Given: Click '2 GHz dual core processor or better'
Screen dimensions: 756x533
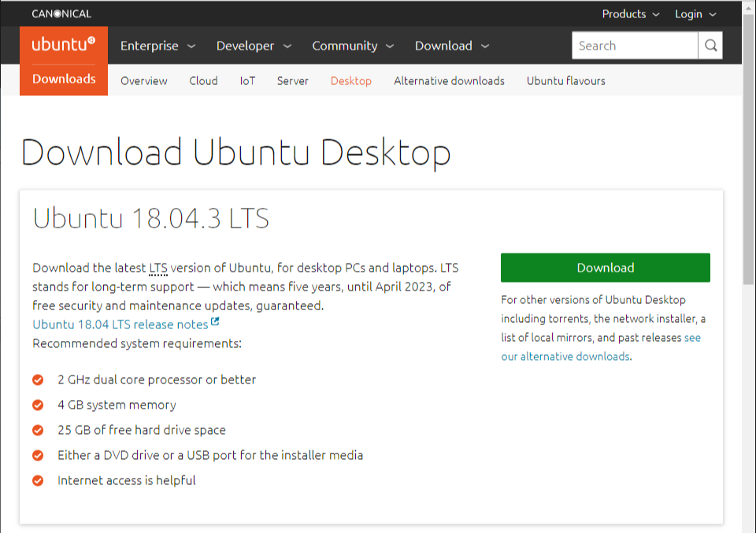Looking at the screenshot, I should (x=157, y=379).
